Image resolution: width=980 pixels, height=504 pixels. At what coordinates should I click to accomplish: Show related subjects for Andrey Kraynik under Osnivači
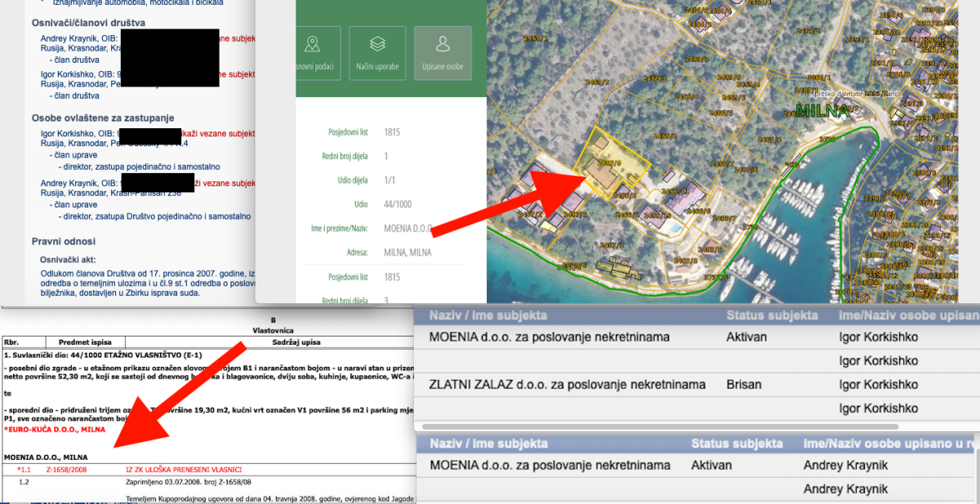[237, 38]
